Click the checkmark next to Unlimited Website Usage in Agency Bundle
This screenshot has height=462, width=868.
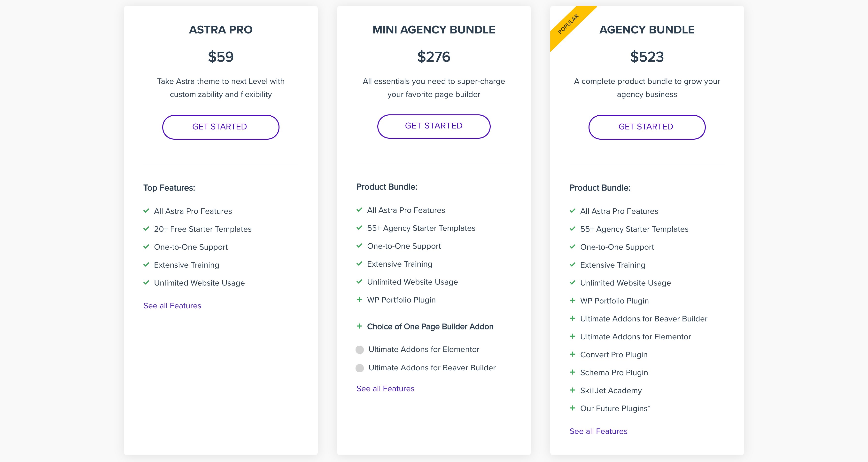(573, 283)
